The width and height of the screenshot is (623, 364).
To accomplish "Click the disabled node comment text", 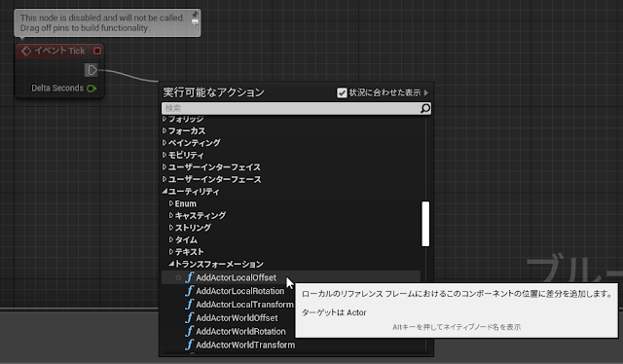I will point(102,23).
